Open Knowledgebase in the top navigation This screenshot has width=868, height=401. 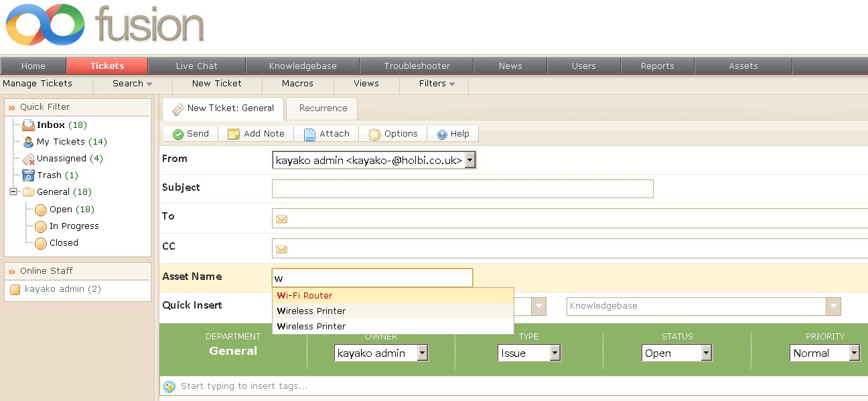[x=303, y=66]
